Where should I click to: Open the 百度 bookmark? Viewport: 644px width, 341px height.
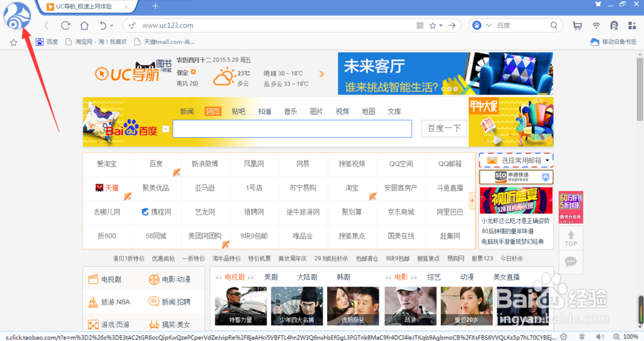(47, 42)
